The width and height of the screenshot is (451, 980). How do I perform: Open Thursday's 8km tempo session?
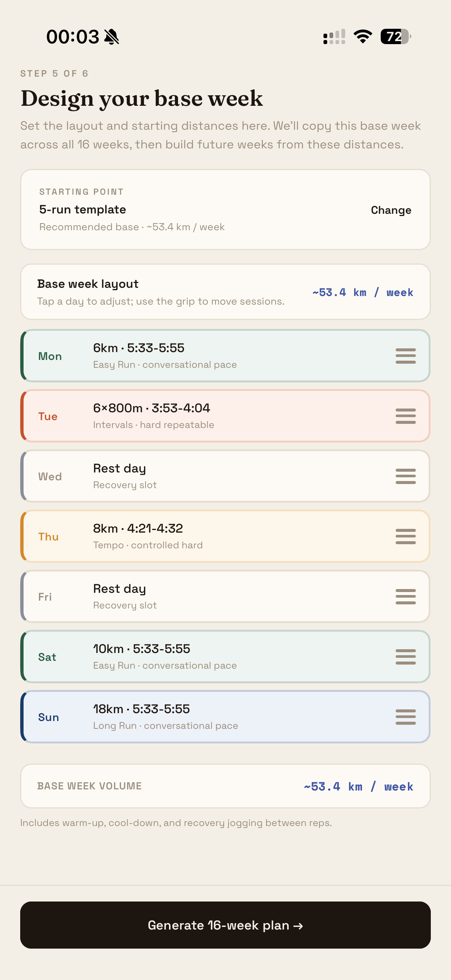225,536
